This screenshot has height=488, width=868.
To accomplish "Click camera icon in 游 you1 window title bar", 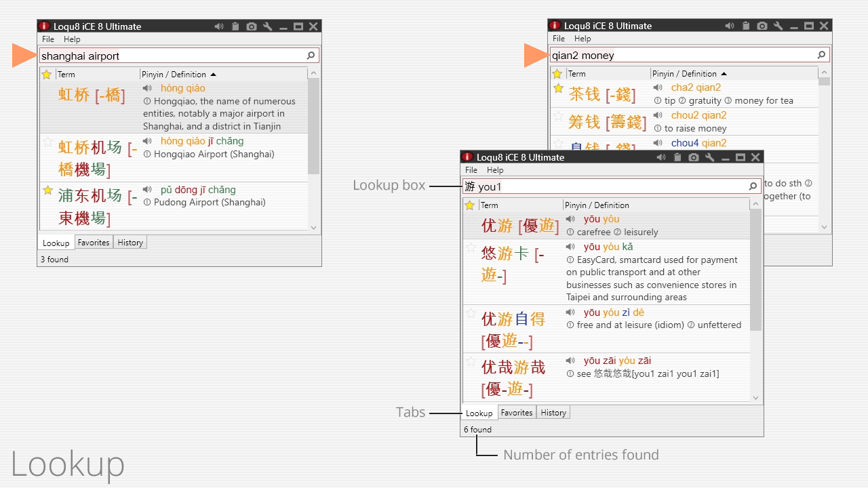I will click(694, 157).
